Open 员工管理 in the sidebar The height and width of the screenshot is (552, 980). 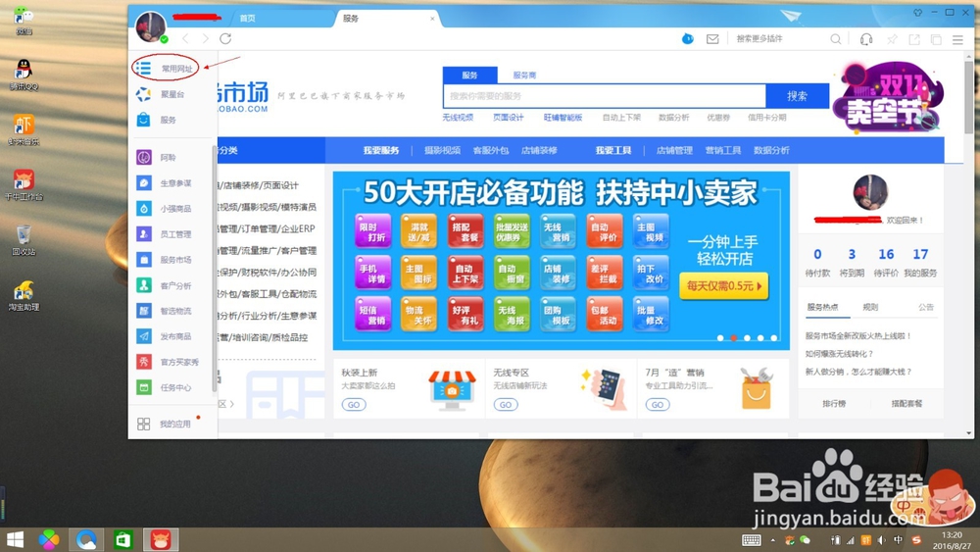(165, 234)
